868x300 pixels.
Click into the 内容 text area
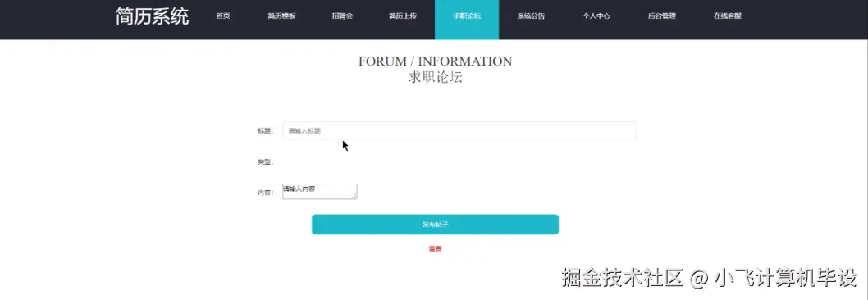click(319, 192)
